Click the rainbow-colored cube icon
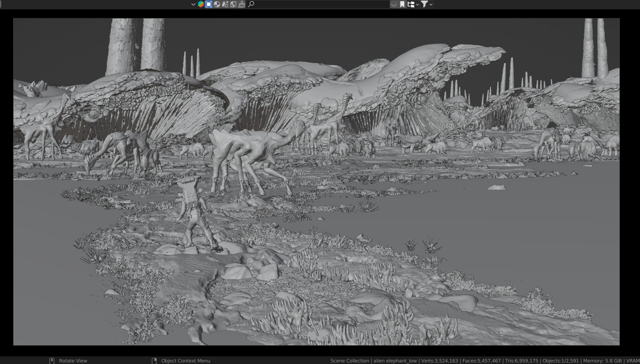The image size is (640, 364). coord(201,4)
